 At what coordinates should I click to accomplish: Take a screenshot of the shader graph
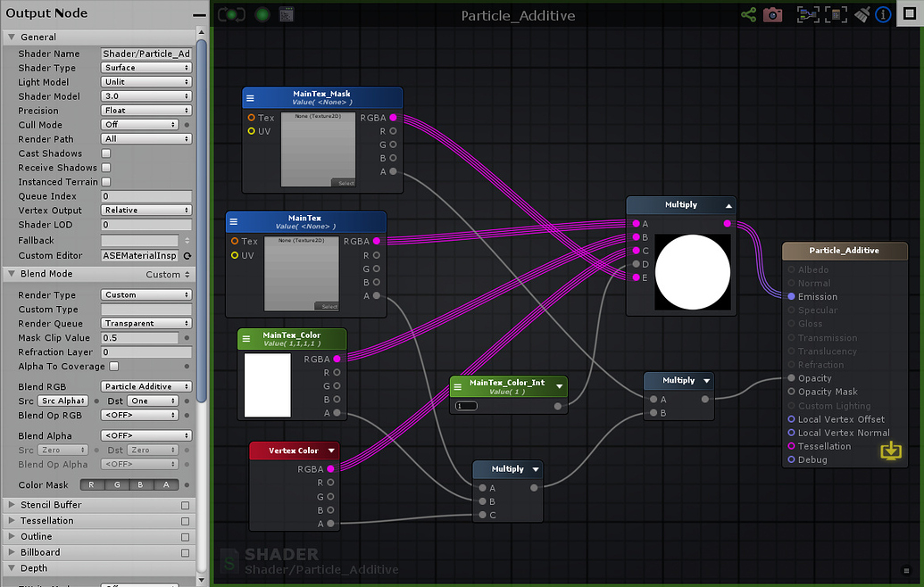point(773,14)
